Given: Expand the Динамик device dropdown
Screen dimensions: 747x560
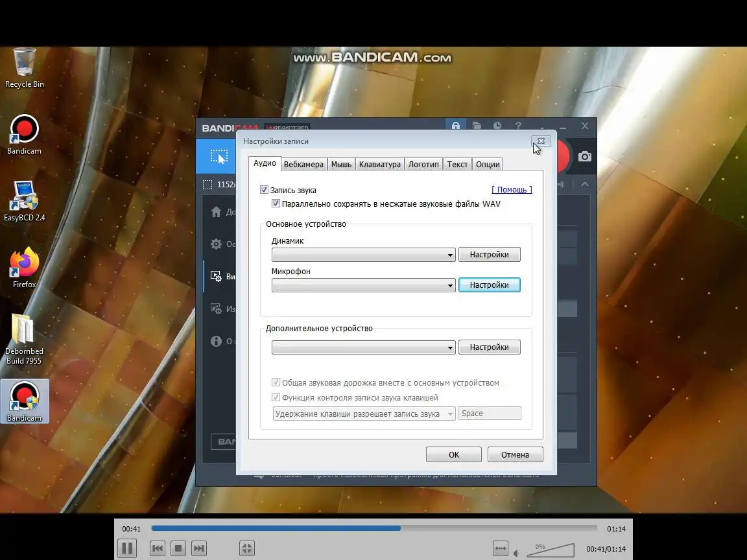Looking at the screenshot, I should pos(364,255).
